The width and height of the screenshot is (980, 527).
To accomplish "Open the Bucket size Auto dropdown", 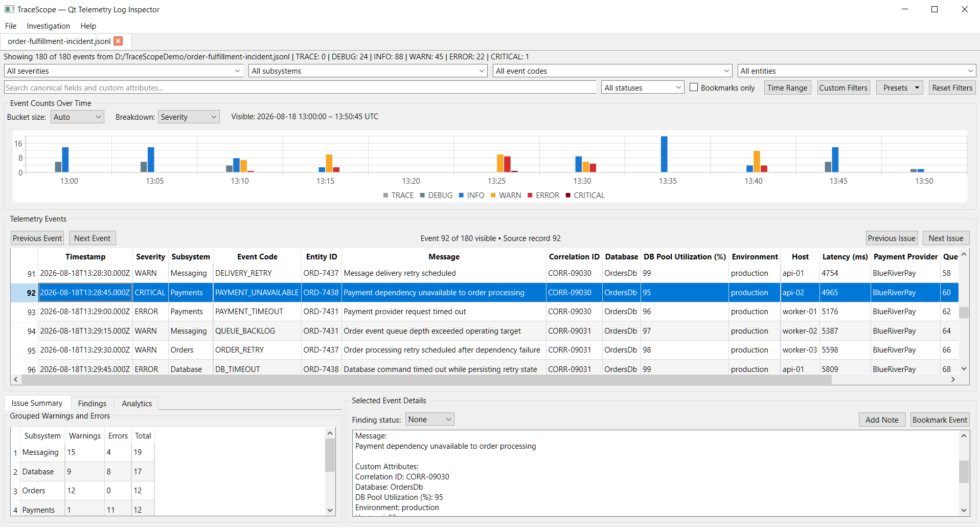I will (x=77, y=117).
